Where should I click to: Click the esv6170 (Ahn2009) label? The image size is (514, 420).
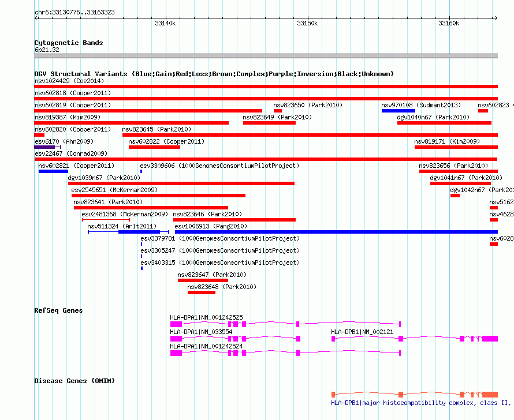(64, 141)
